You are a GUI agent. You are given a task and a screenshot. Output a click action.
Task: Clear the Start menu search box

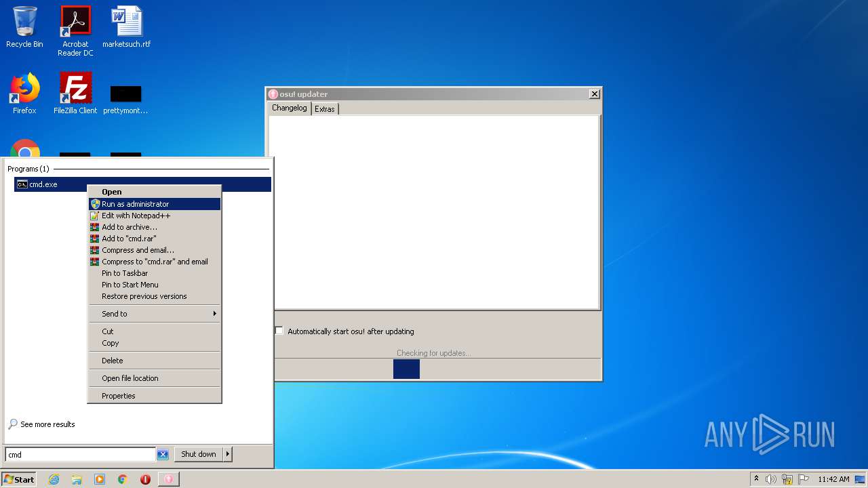pos(163,455)
